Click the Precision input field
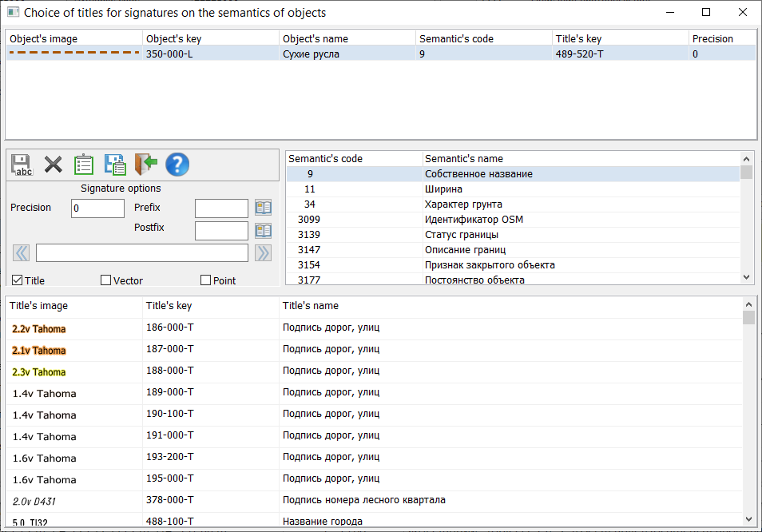The width and height of the screenshot is (762, 532). pyautogui.click(x=97, y=208)
